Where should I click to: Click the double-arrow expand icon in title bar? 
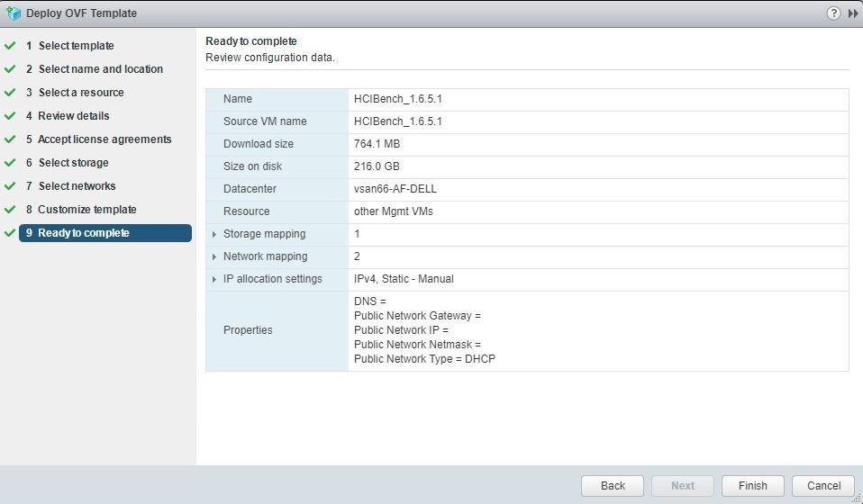tap(852, 13)
